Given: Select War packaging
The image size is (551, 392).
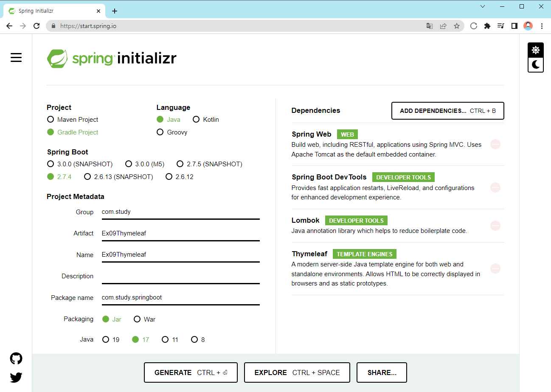Looking at the screenshot, I should click(x=145, y=319).
